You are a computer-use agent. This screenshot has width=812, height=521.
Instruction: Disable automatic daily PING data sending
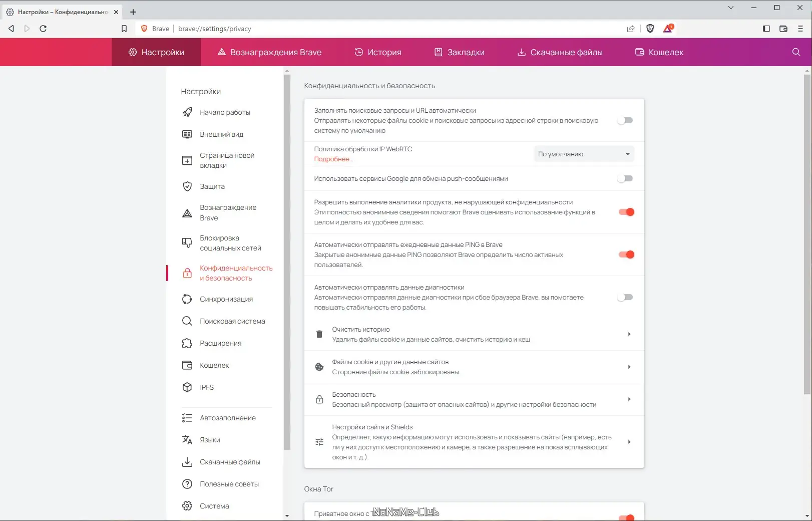point(626,254)
